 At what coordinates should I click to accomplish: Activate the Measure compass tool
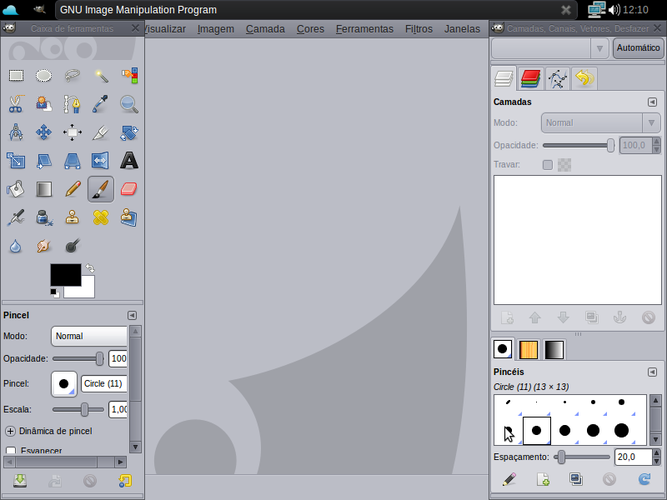coord(16,132)
